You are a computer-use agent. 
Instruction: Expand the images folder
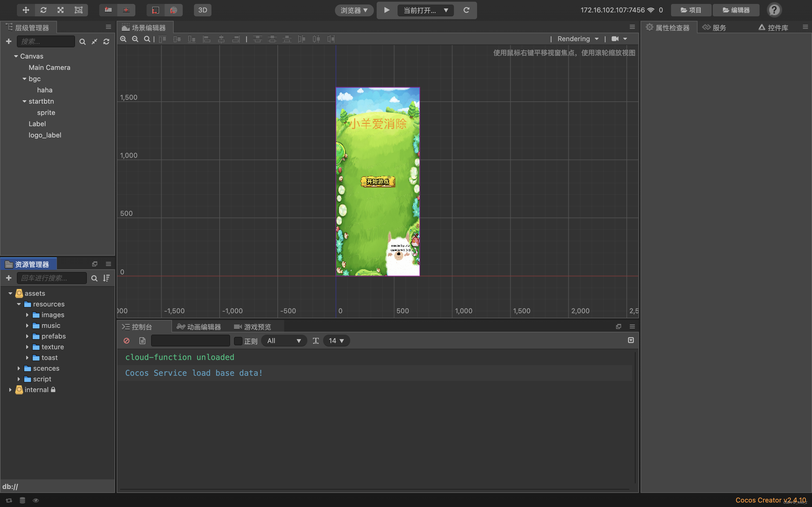(x=27, y=315)
